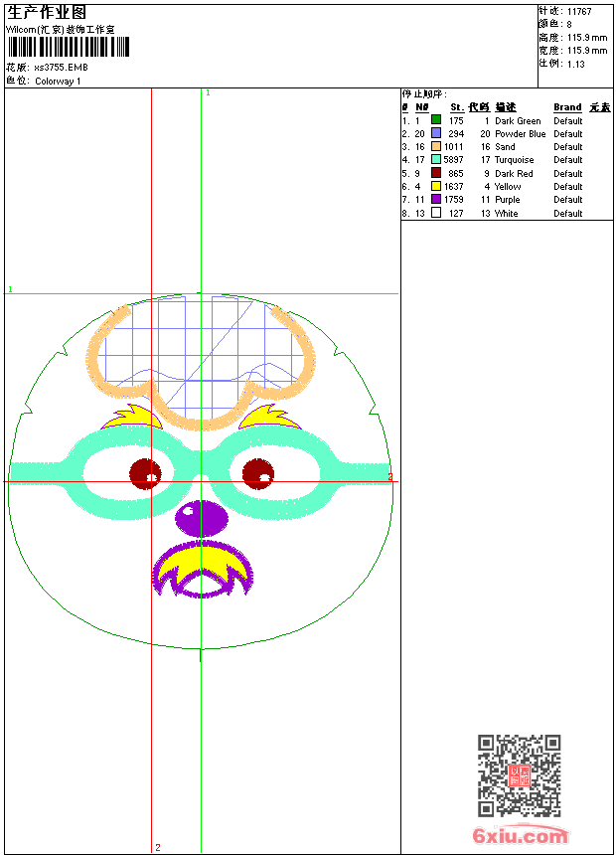Select the 'Turquoise' description text
Viewport: 616px width, 855px height.
(x=514, y=160)
